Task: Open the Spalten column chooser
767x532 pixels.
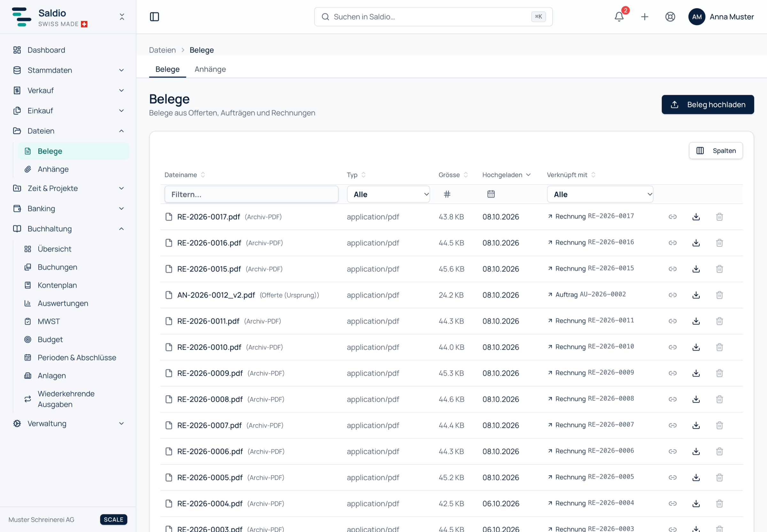Action: [x=716, y=151]
